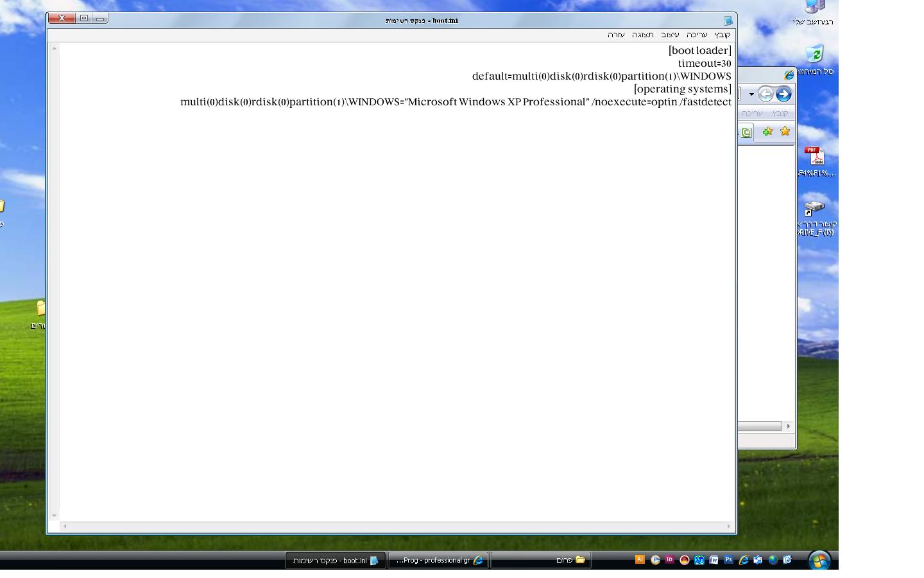Click the right arrow of Internet Explorer's horizontal scrollbar
Viewport: 924px width, 578px height.
coord(788,426)
